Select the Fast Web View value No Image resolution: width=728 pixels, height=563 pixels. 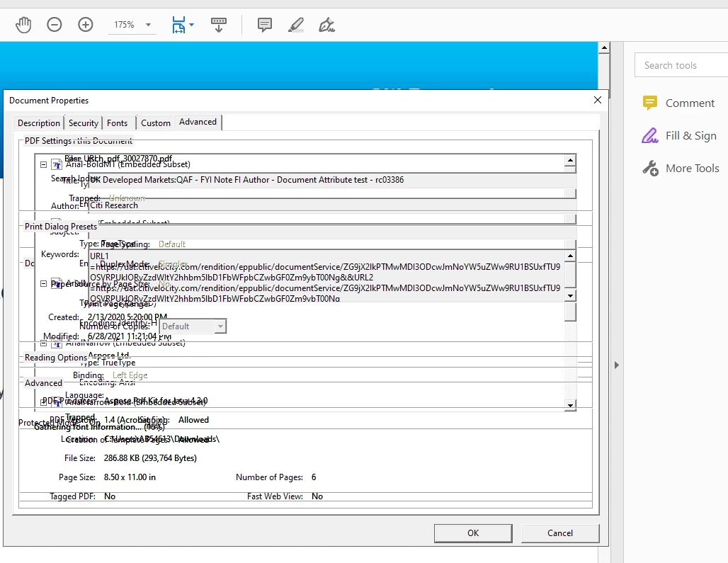pyautogui.click(x=317, y=496)
